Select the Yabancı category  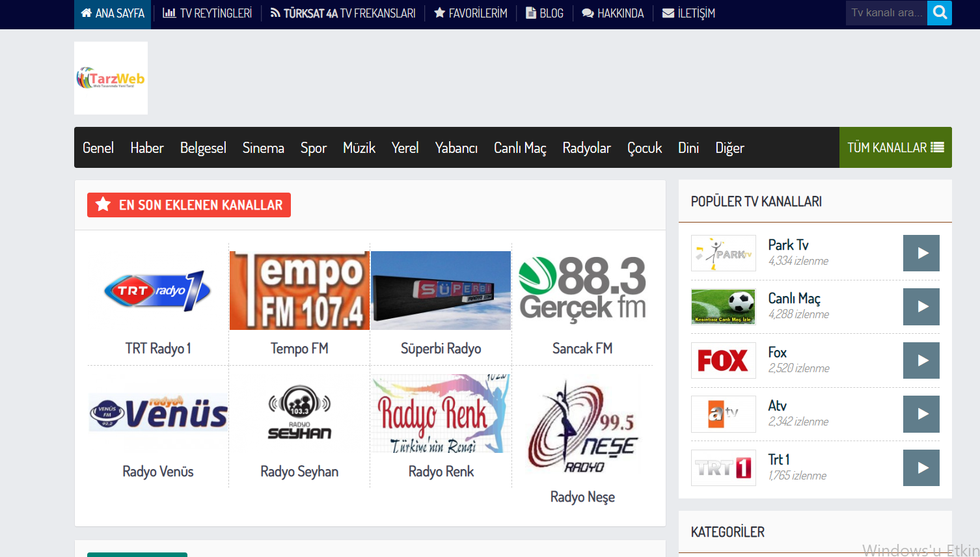click(456, 148)
